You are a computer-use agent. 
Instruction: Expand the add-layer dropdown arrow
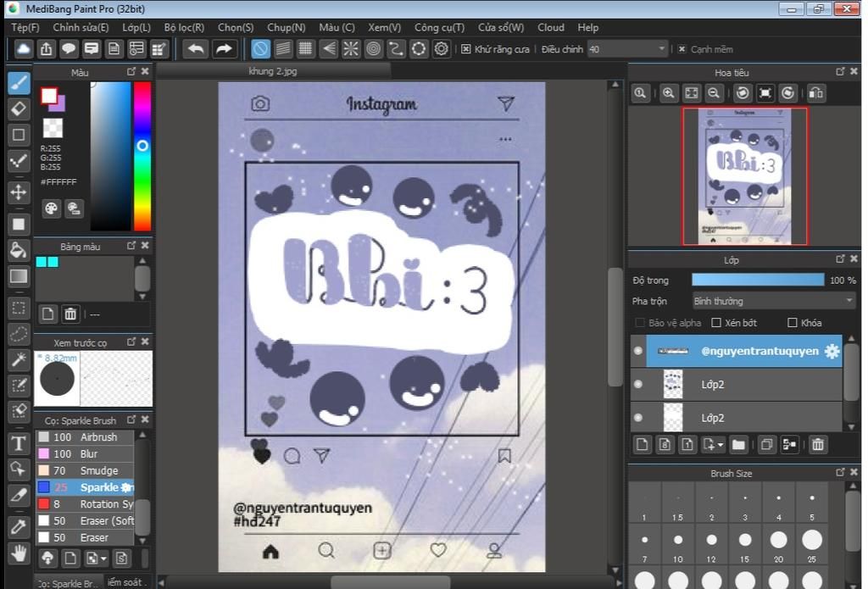(x=720, y=445)
